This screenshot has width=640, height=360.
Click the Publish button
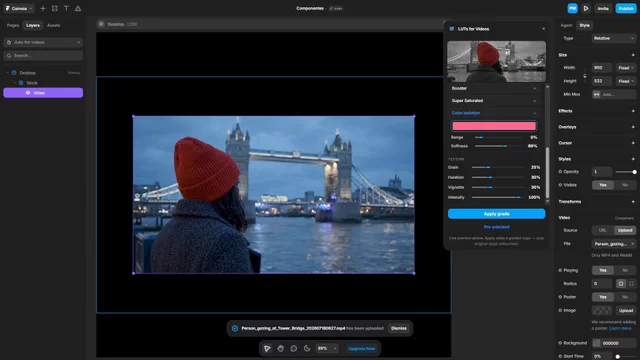(x=626, y=8)
